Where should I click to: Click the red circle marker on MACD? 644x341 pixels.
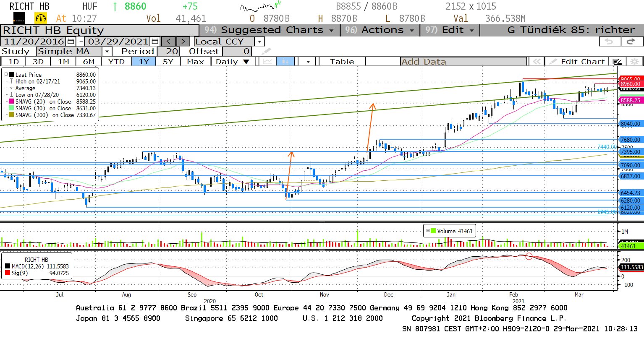[x=529, y=256]
